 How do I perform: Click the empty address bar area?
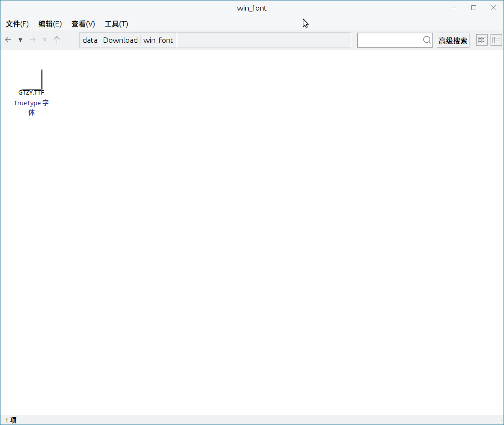coord(264,40)
